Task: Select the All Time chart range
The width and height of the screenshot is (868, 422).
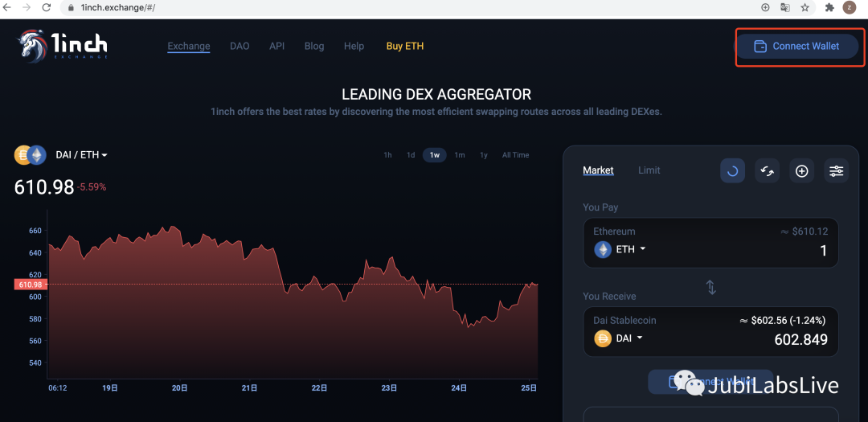Action: pyautogui.click(x=515, y=155)
